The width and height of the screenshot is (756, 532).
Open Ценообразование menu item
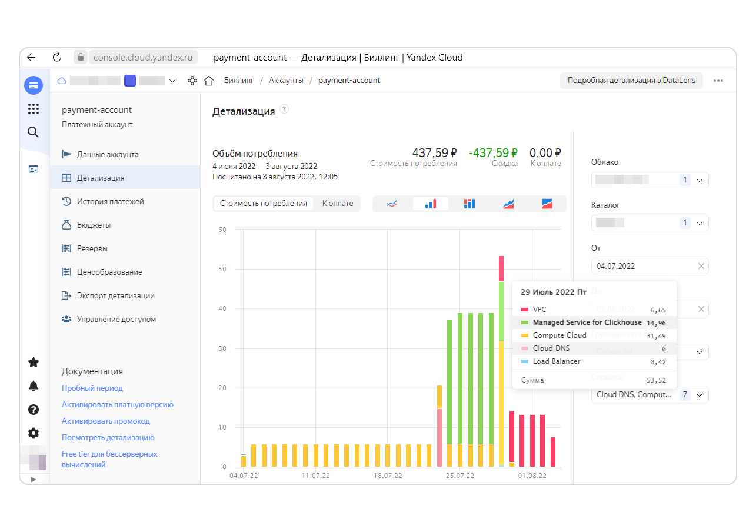[x=125, y=272]
